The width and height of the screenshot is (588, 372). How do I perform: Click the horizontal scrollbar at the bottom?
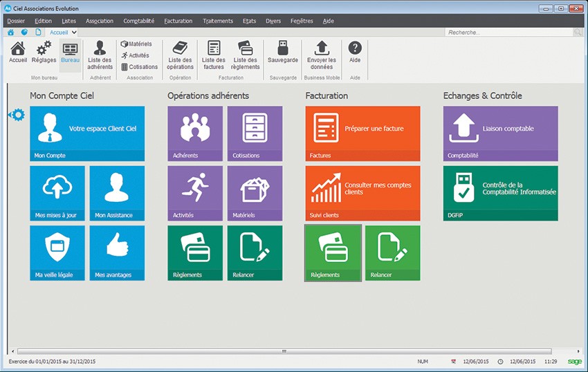click(x=284, y=351)
